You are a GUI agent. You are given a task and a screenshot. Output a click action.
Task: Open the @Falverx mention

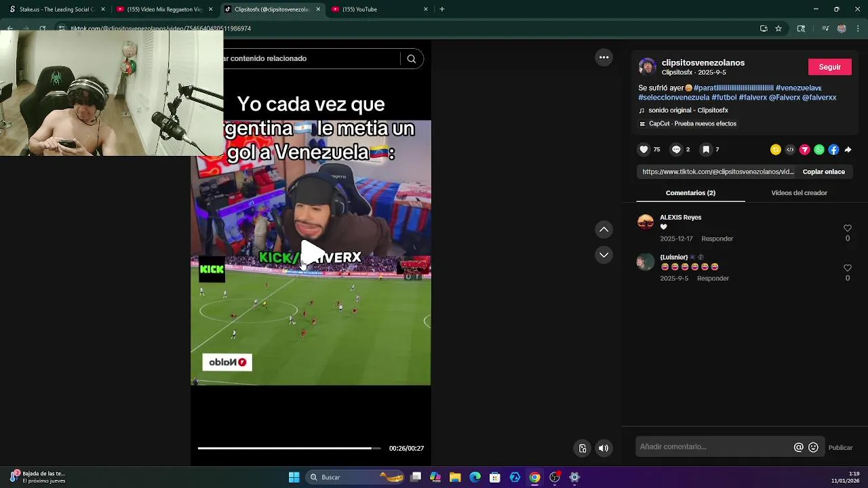pyautogui.click(x=784, y=98)
